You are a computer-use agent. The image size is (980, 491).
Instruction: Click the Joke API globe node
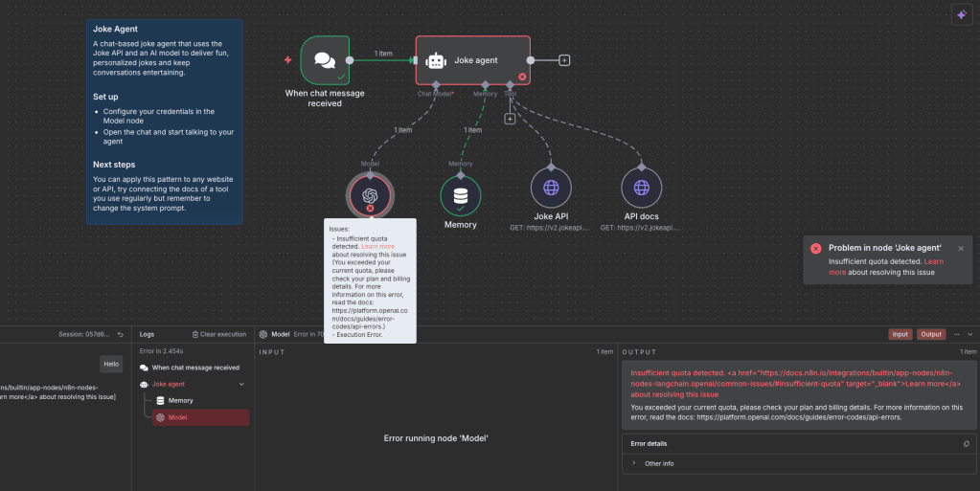pos(551,189)
